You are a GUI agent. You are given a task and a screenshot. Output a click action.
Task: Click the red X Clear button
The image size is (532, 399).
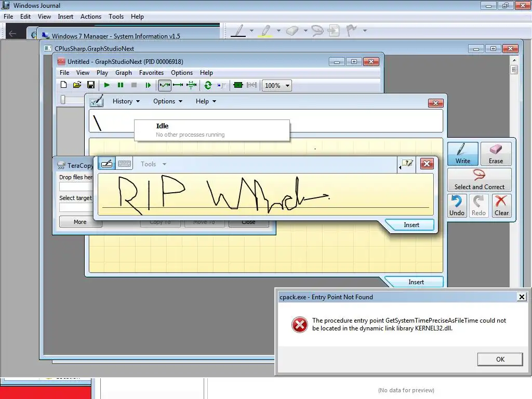[501, 206]
